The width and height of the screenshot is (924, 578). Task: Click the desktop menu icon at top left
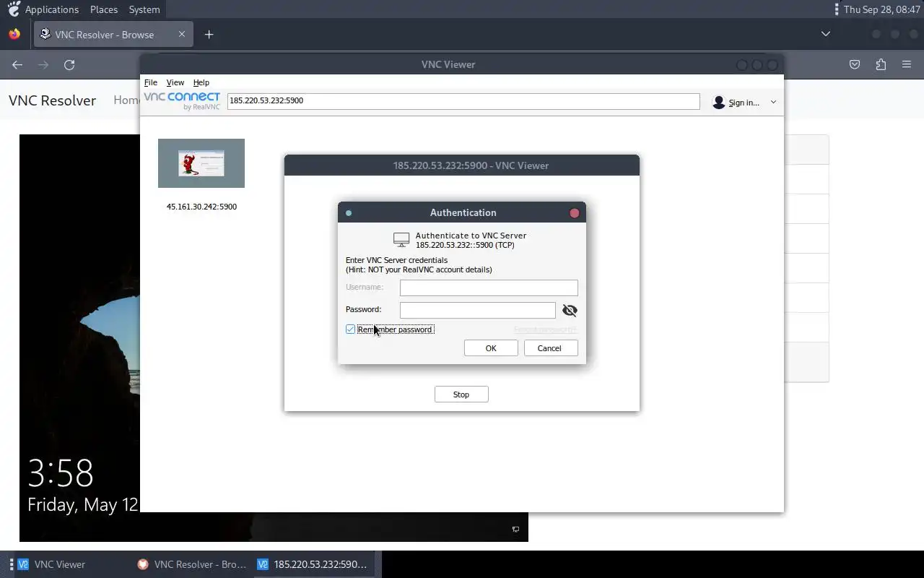click(x=13, y=9)
